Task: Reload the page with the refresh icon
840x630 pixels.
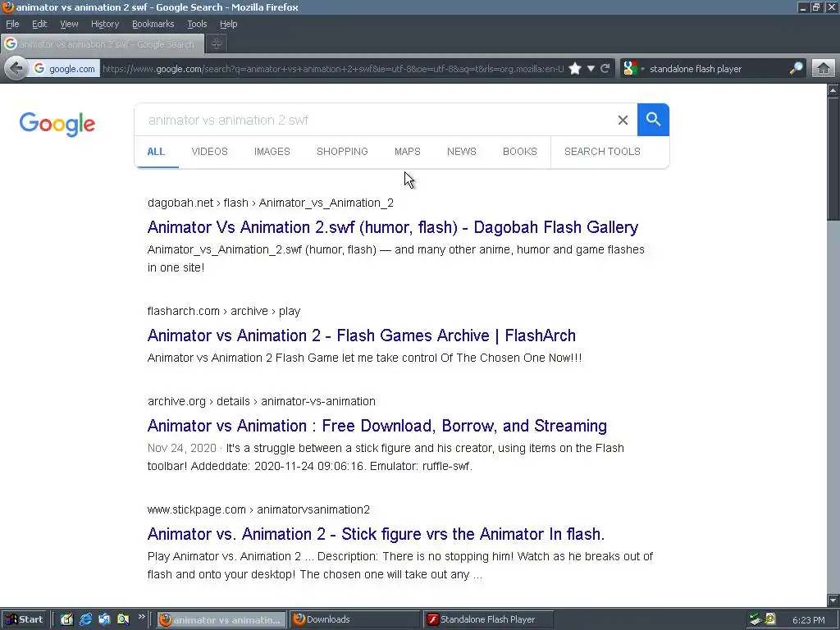Action: coord(605,69)
